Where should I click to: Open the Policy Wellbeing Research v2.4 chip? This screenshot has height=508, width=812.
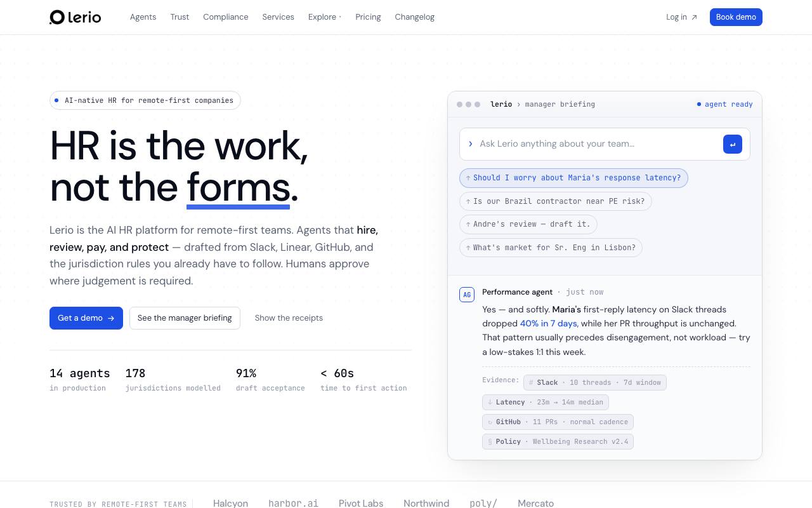click(x=558, y=441)
